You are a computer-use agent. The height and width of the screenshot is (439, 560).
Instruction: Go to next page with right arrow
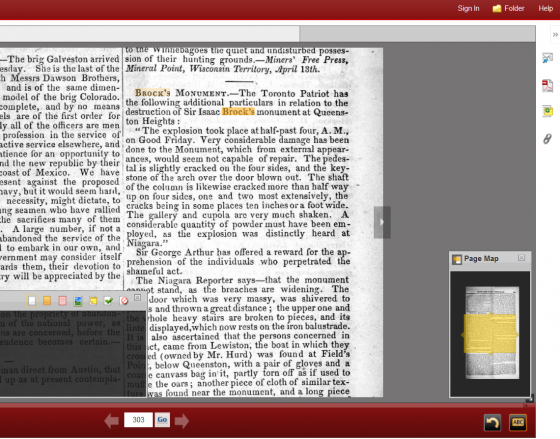[182, 421]
